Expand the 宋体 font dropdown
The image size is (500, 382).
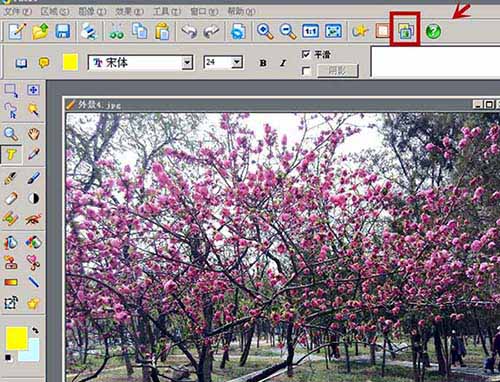(187, 62)
